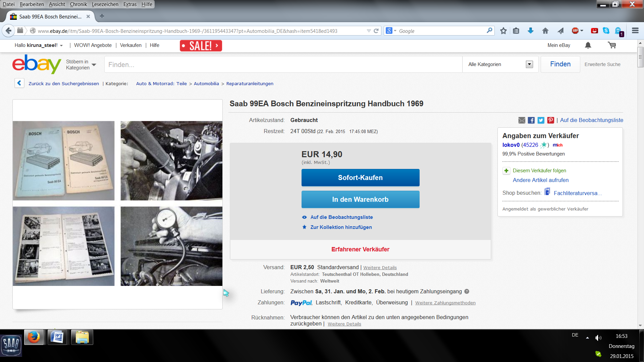Open Word from the taskbar
644x362 pixels.
(x=57, y=337)
